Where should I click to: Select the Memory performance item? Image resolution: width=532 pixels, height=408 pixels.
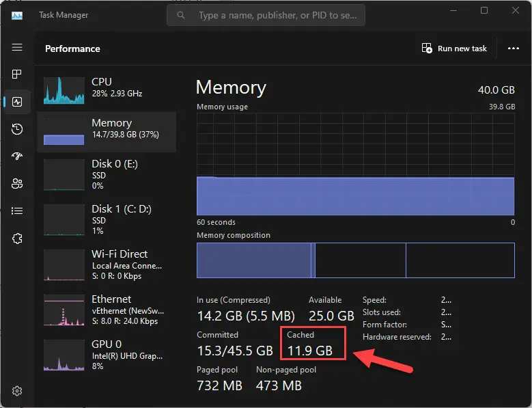107,132
